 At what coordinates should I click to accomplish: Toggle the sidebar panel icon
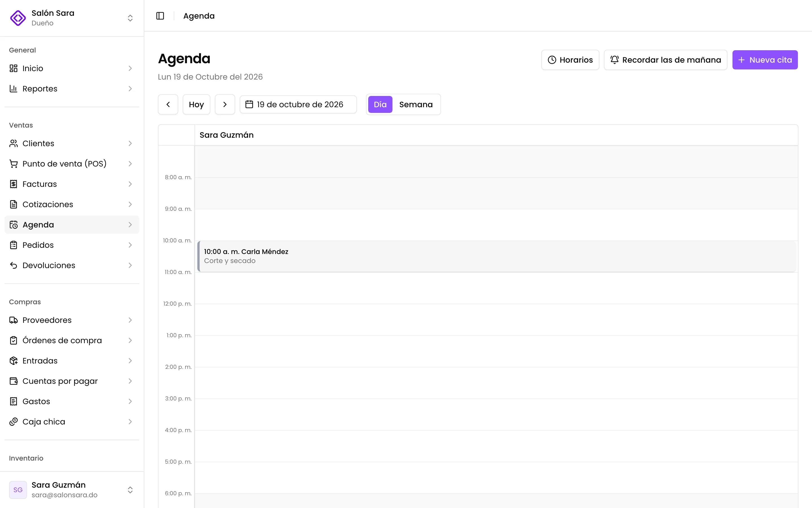pos(160,16)
